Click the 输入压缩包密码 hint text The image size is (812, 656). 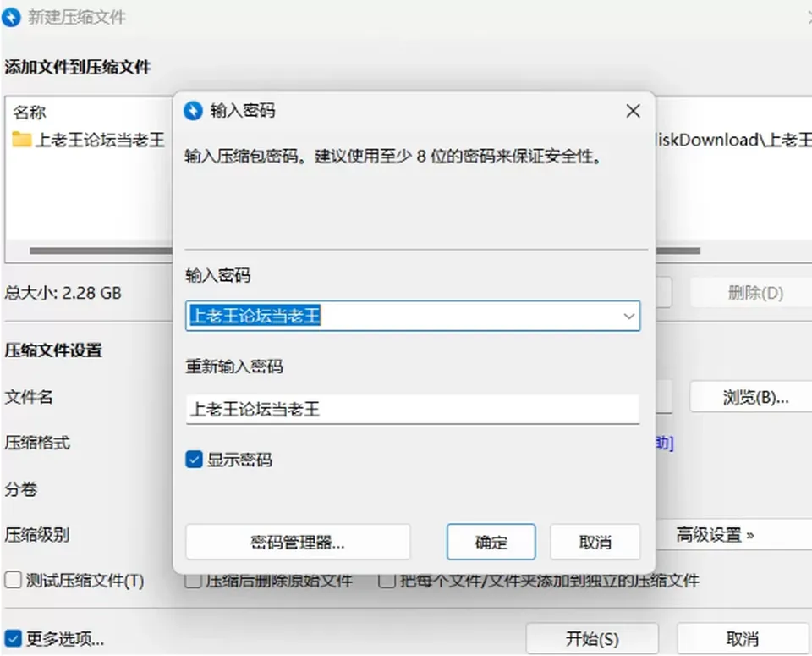[393, 156]
